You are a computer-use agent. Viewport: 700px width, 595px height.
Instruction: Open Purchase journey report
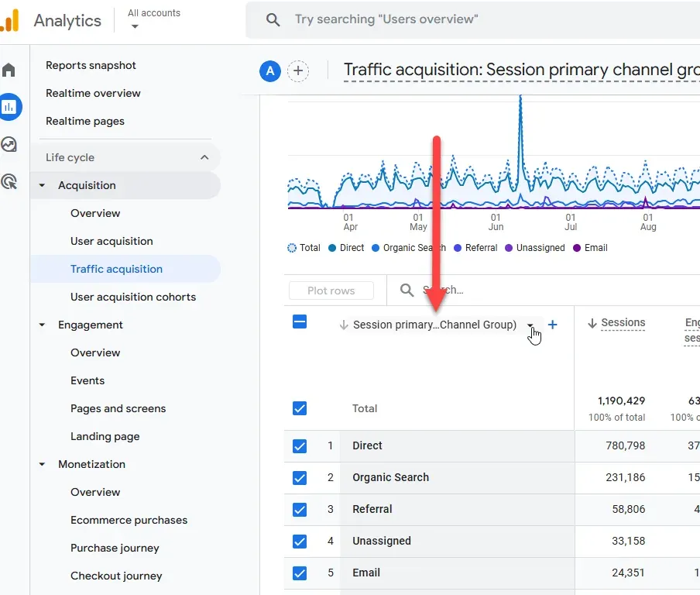coord(115,548)
